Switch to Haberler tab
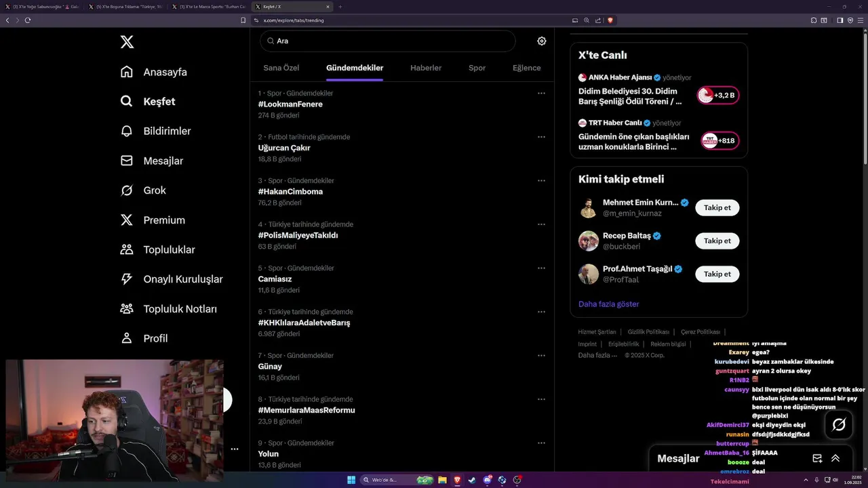 (426, 68)
